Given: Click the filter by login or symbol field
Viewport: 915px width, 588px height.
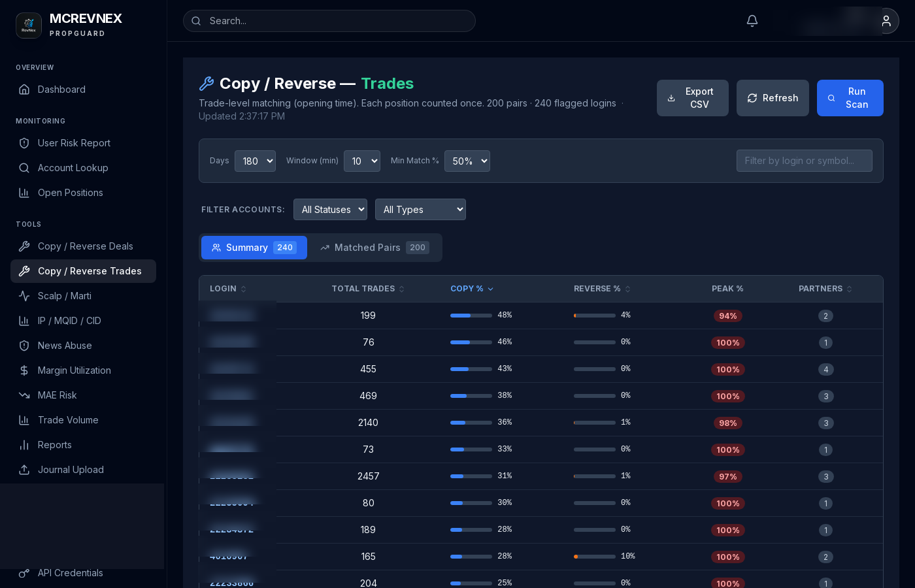Looking at the screenshot, I should pyautogui.click(x=805, y=161).
